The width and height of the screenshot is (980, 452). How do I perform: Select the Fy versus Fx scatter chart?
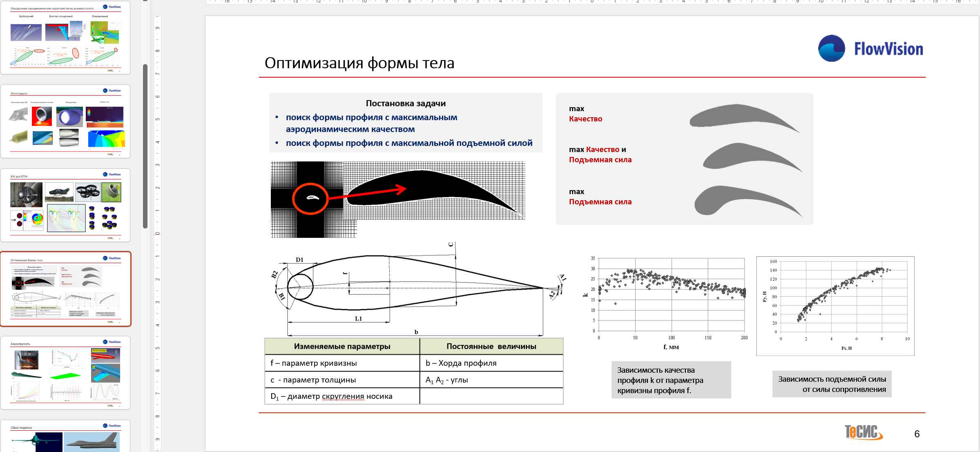pos(835,306)
